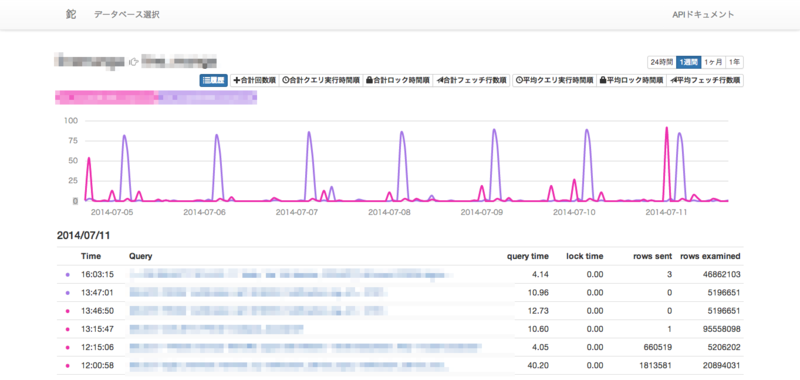800x380 pixels.
Task: Sort by 合計クエリ実行時間順
Action: click(x=321, y=80)
